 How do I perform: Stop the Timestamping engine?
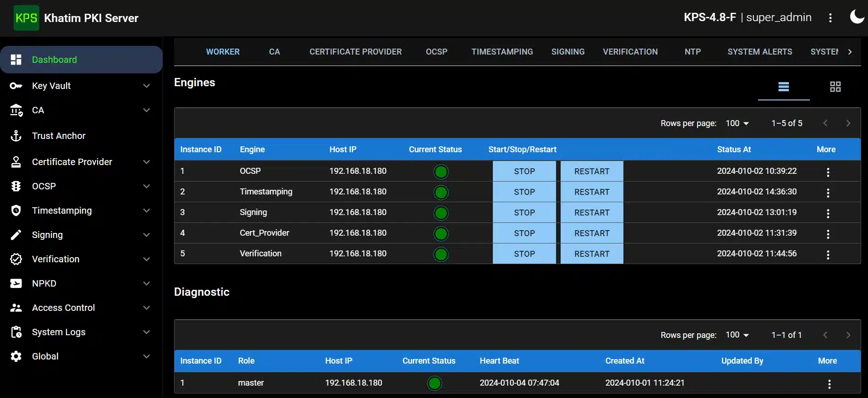point(524,192)
